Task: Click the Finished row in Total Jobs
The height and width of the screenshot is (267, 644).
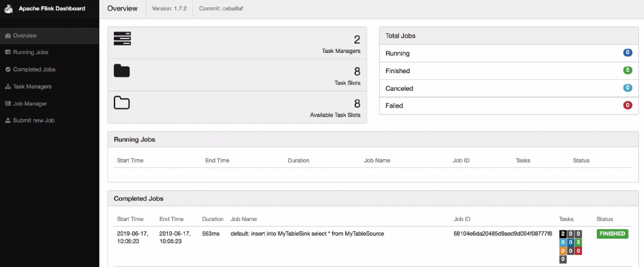Action: [509, 71]
